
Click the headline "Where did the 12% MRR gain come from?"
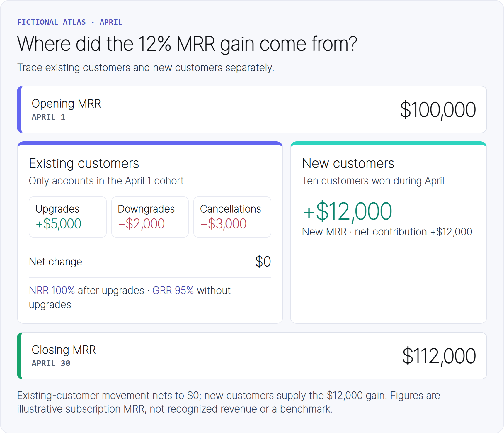[x=187, y=44]
